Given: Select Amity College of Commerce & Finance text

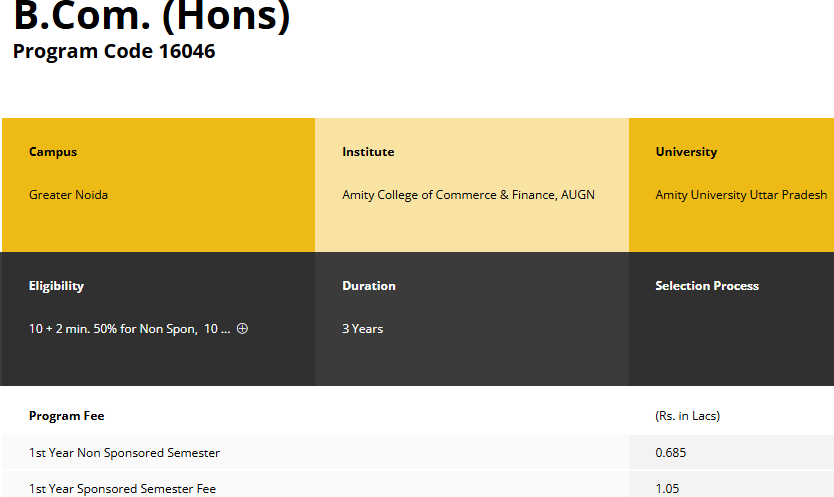Looking at the screenshot, I should coord(468,195).
